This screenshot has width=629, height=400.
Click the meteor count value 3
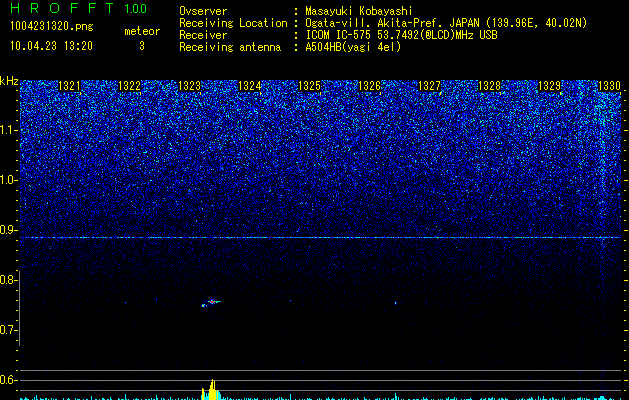(x=142, y=46)
